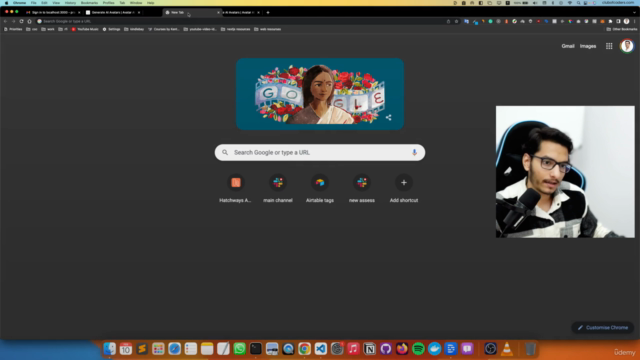Viewport: 640px width, 360px height.
Task: Expand the kindlebay bookmarks folder
Action: [134, 29]
